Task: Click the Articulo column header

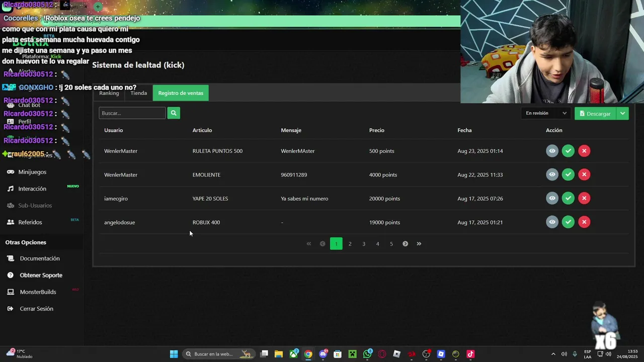Action: tap(202, 130)
